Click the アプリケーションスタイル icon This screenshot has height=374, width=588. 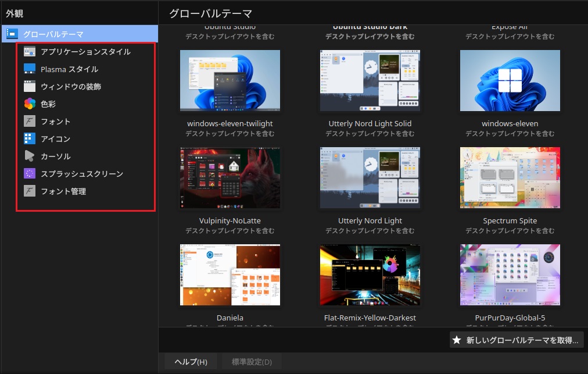point(30,51)
